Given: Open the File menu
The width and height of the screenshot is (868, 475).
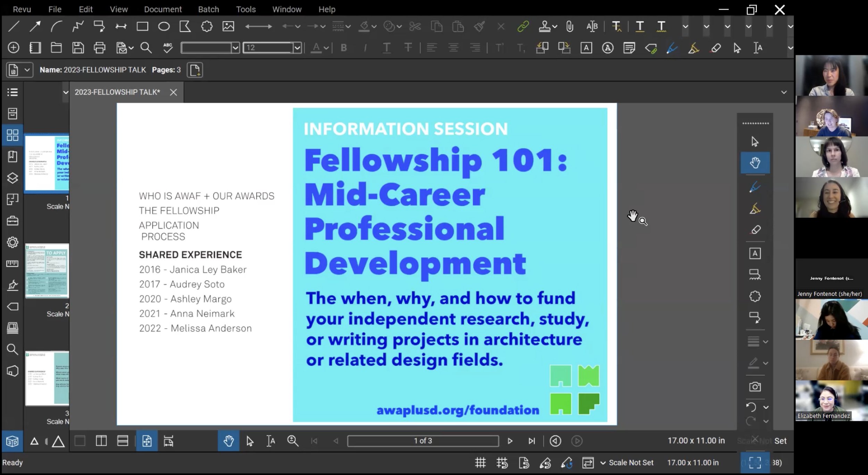Looking at the screenshot, I should tap(55, 9).
